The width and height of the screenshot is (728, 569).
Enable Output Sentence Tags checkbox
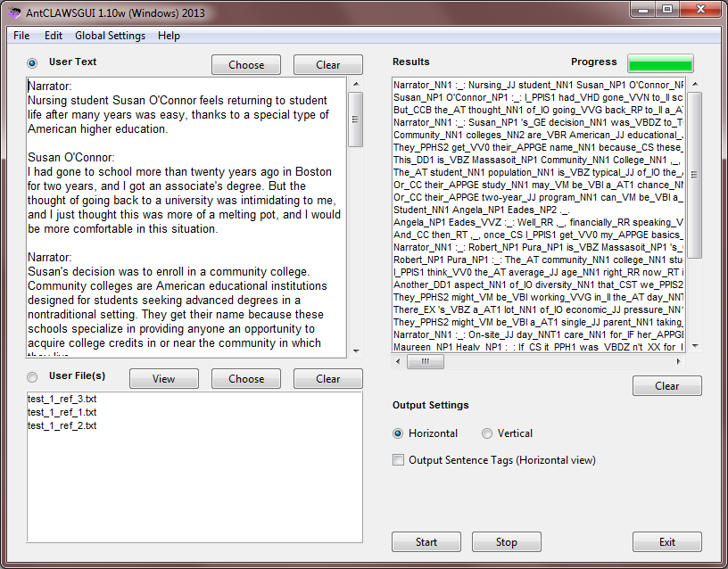pos(398,460)
